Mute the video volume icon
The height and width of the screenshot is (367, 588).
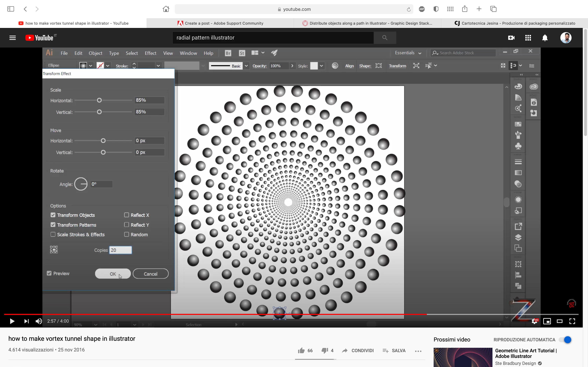pyautogui.click(x=39, y=321)
